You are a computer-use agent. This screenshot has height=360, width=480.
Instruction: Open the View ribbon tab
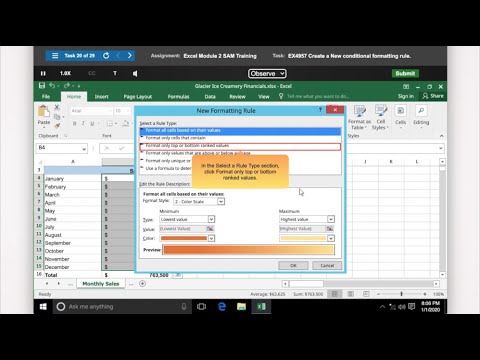click(264, 97)
